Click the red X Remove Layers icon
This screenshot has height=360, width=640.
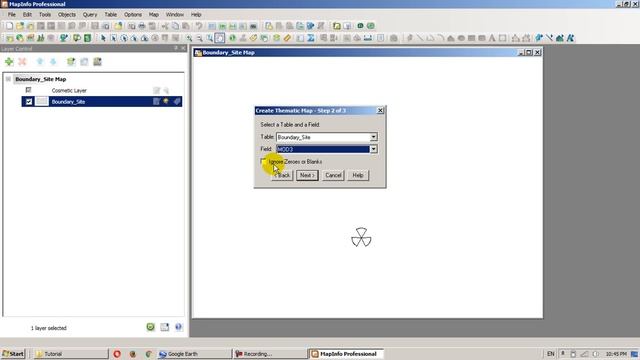click(22, 62)
